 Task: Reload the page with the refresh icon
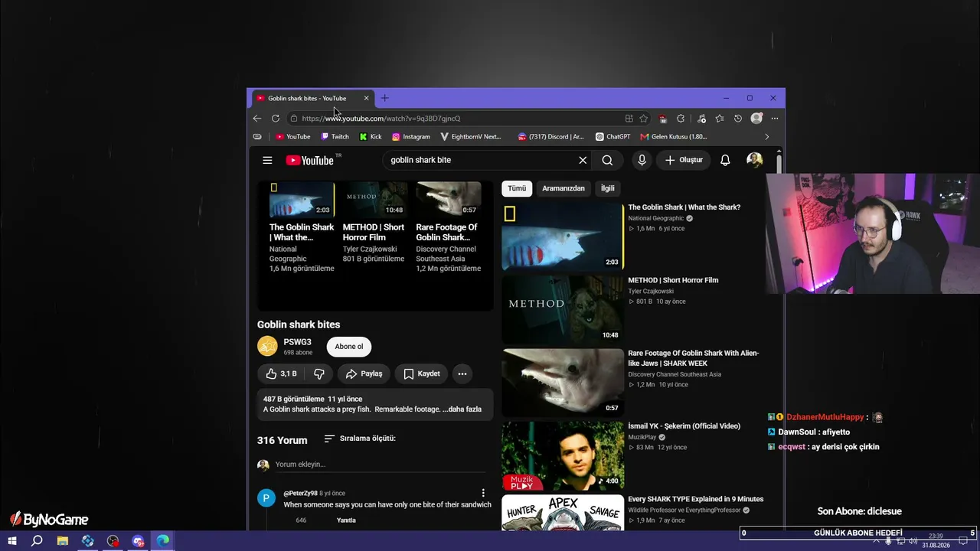[276, 119]
